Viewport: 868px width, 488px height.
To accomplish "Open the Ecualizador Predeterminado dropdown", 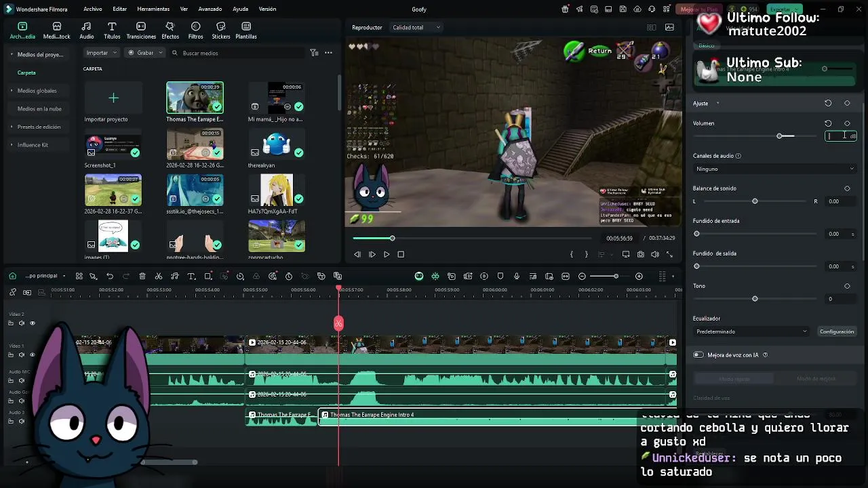I will pos(751,331).
